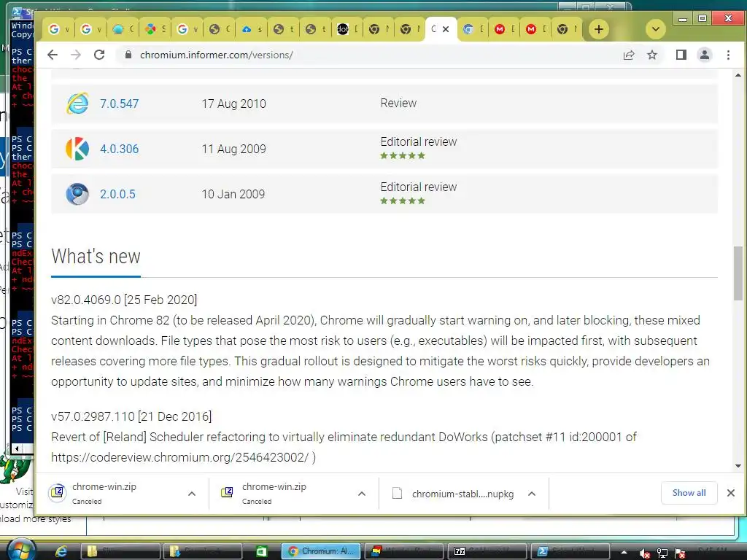The image size is (747, 560).
Task: Share this page via the share icon
Action: (x=629, y=55)
